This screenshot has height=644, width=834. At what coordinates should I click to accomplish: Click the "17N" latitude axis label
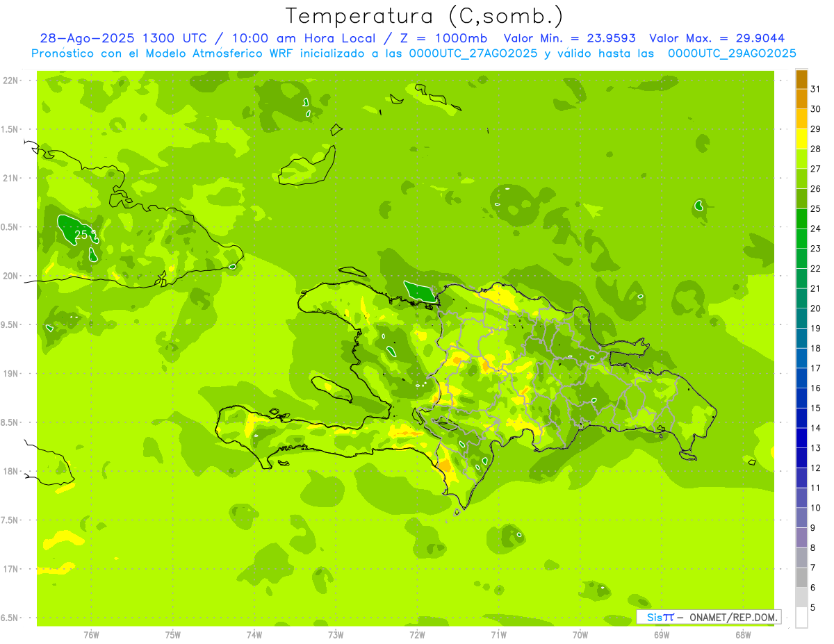pyautogui.click(x=10, y=570)
